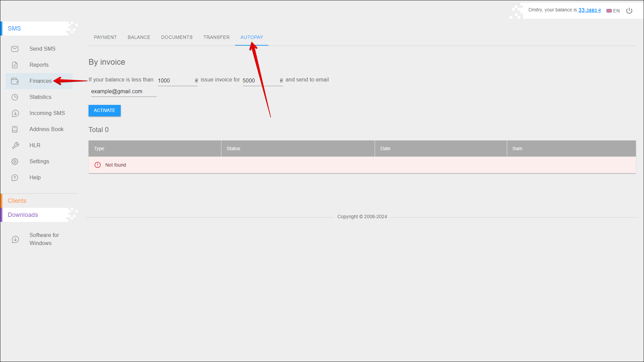Open the balance amount link
This screenshot has height=362, width=644.
click(x=589, y=10)
